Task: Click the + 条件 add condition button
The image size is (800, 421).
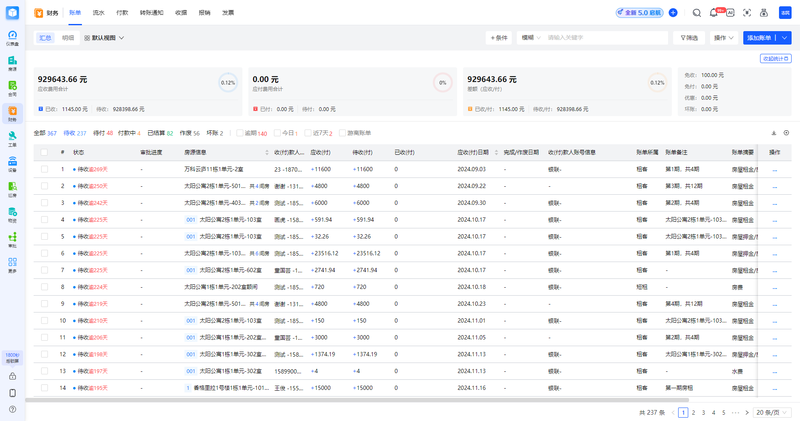Action: click(499, 38)
